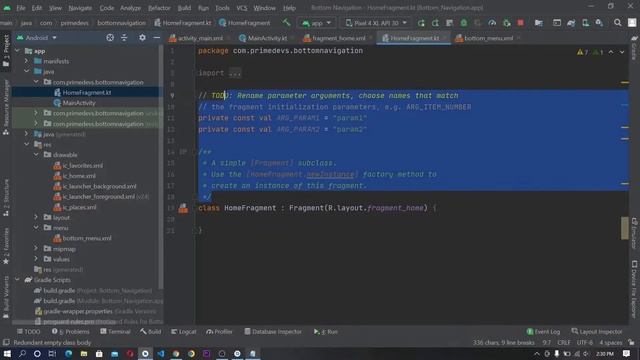Click the editor vertical scrollbar thumb
The image size is (640, 360).
click(624, 228)
